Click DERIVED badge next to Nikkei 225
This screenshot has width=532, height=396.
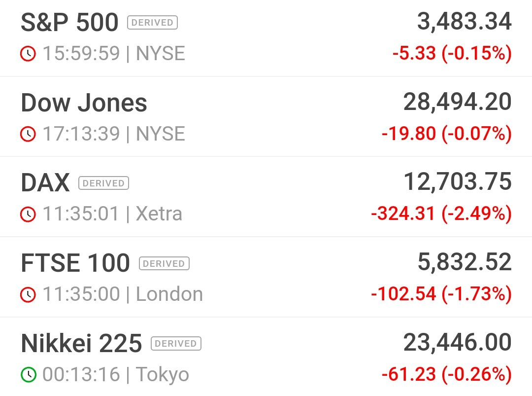(x=176, y=343)
